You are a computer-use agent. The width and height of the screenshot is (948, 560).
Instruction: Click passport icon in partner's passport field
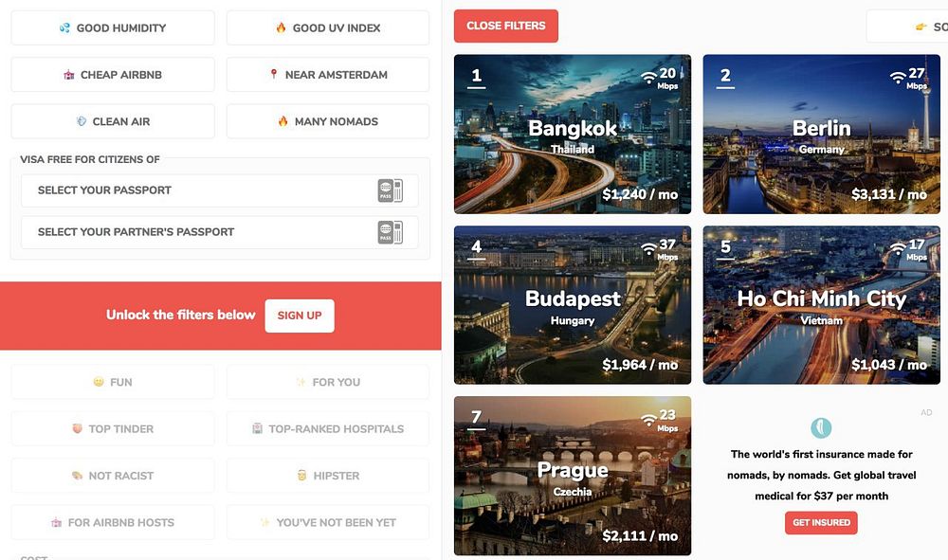390,232
